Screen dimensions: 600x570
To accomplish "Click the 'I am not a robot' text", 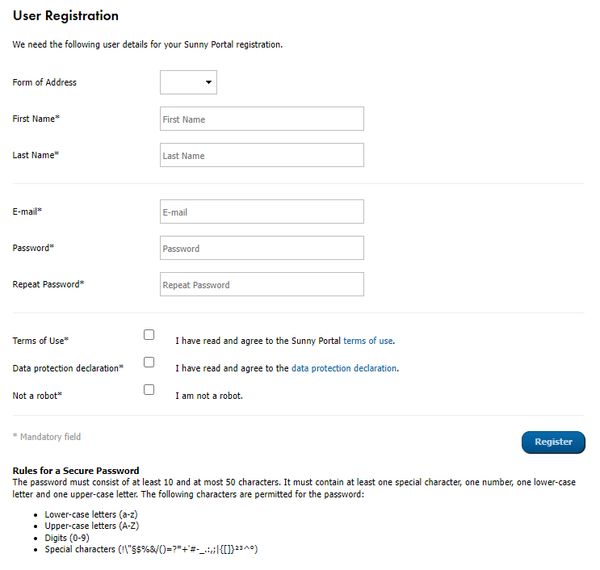I will pos(209,395).
